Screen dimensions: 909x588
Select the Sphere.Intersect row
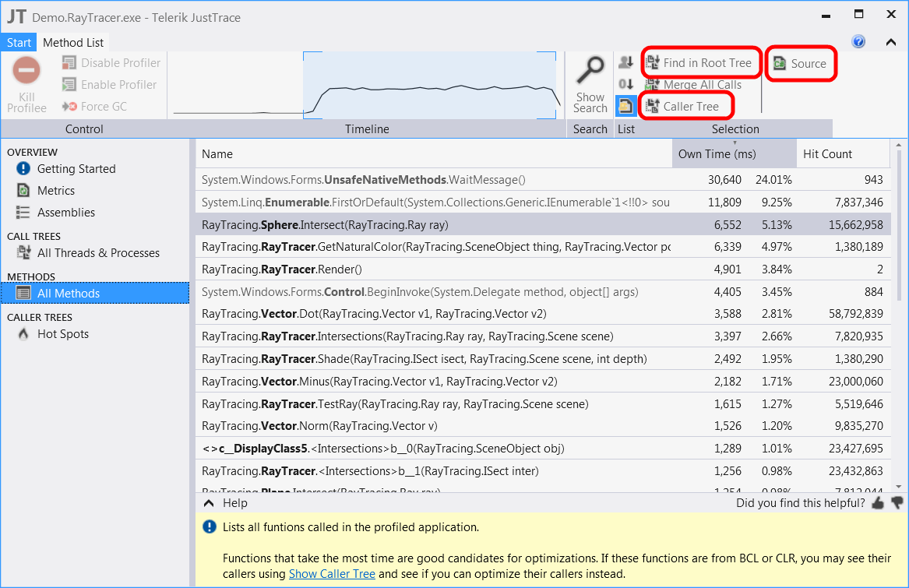[543, 224]
